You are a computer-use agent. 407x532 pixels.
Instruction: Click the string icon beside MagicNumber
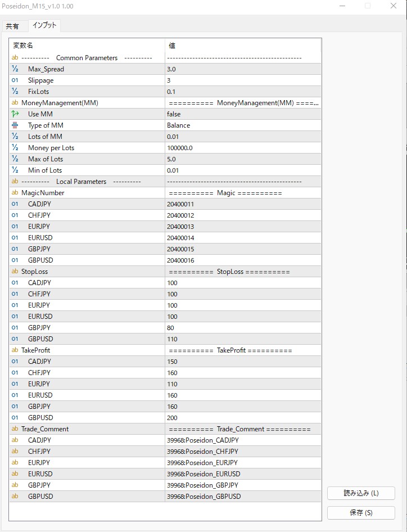coord(15,192)
